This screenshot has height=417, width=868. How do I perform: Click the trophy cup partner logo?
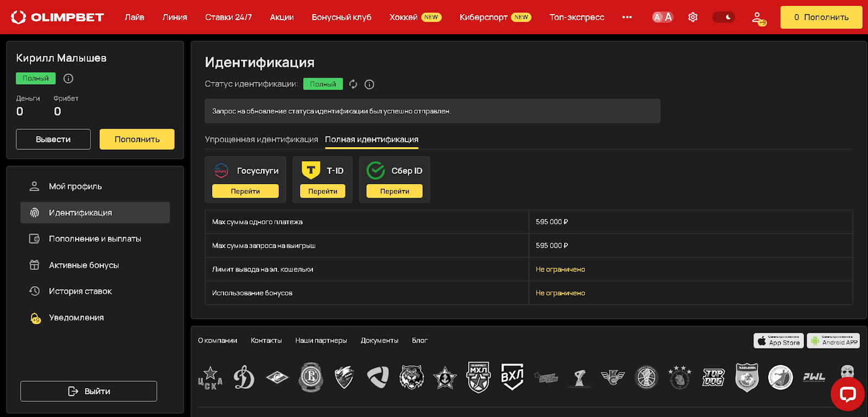coord(579,378)
